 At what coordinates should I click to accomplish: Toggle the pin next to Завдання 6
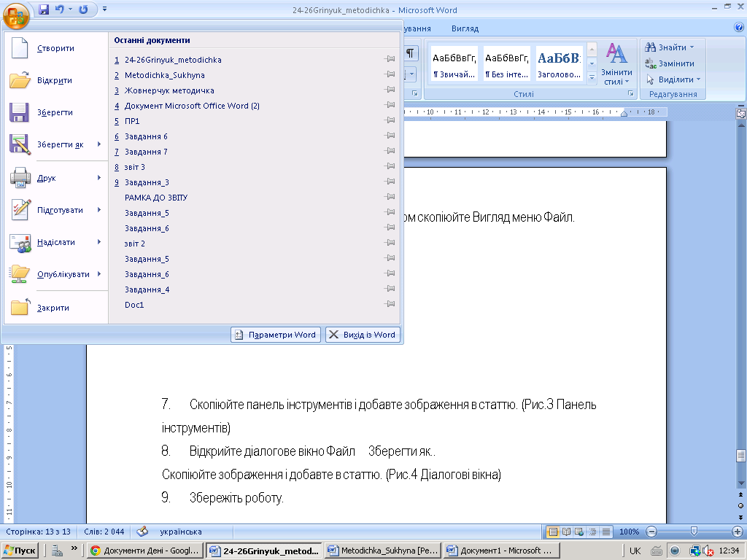coord(390,136)
